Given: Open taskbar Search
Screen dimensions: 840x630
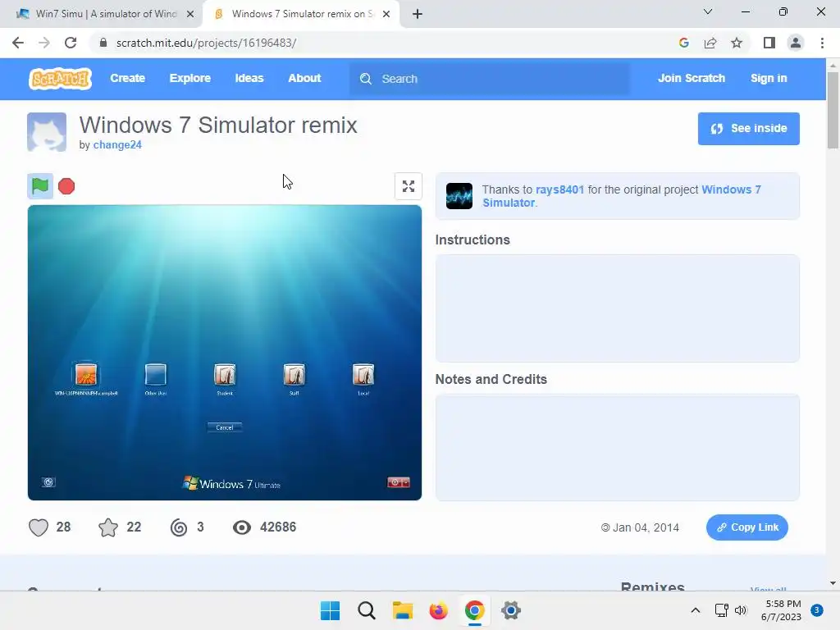Looking at the screenshot, I should coord(367,610).
